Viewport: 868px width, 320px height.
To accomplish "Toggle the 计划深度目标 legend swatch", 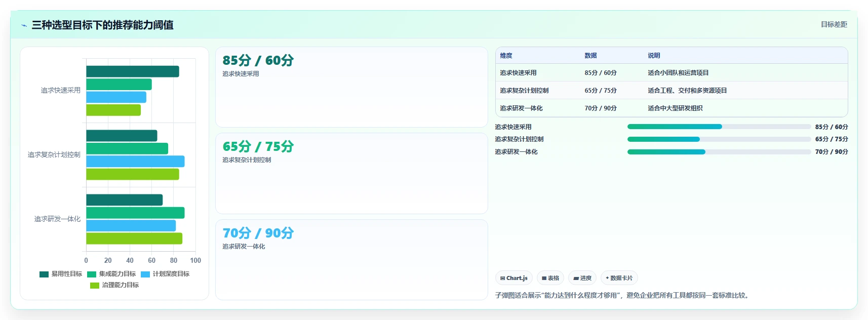I will tap(145, 274).
